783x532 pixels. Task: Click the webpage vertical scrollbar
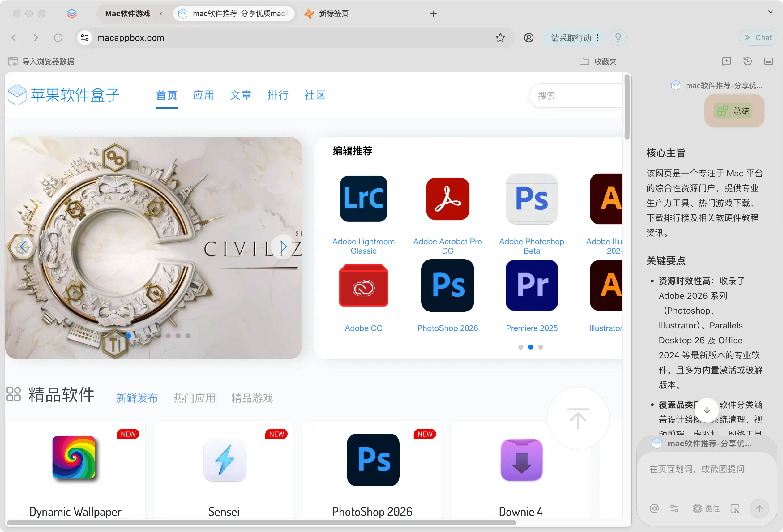point(627,106)
